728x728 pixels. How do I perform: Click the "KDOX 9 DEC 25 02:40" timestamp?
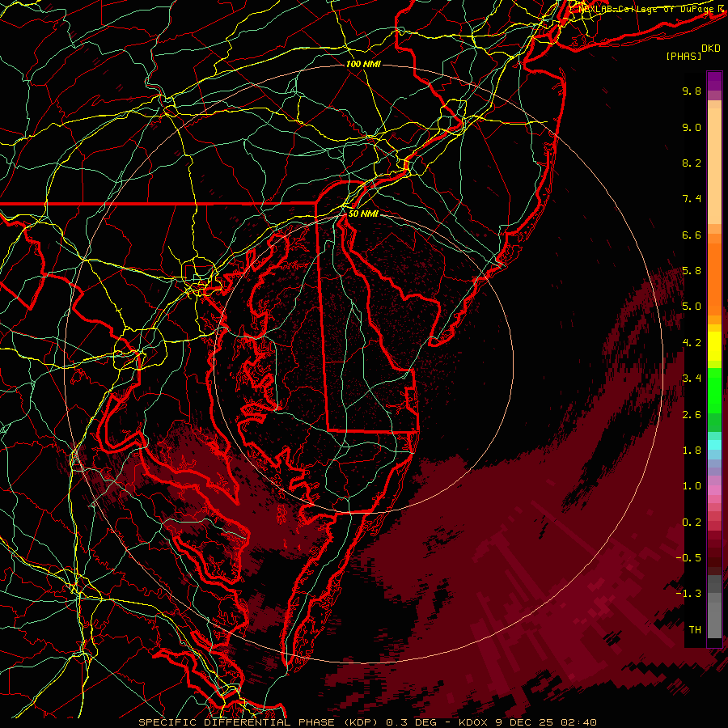(527, 722)
